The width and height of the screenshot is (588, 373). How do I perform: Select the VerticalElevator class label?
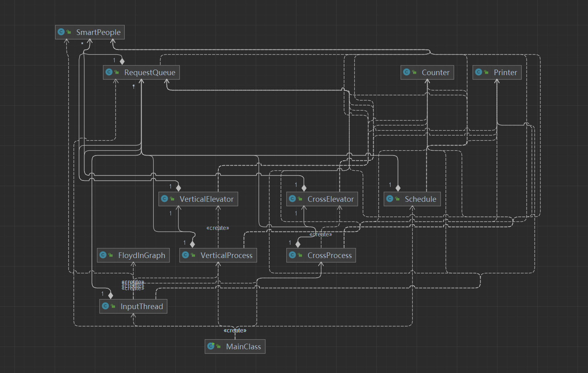coord(207,199)
